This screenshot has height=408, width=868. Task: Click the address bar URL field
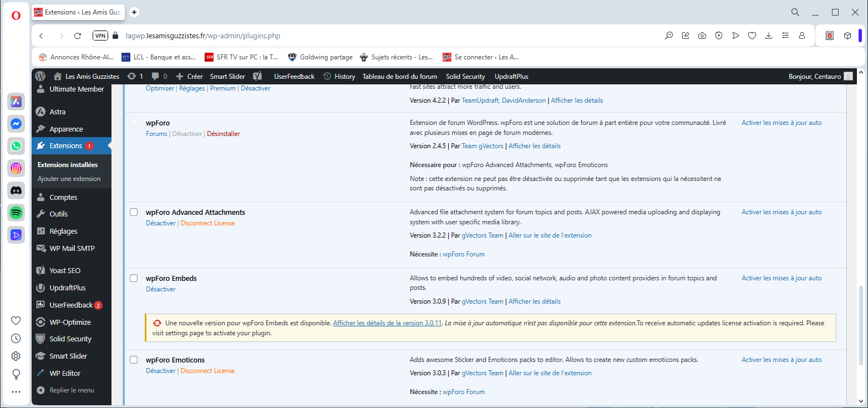coord(388,36)
